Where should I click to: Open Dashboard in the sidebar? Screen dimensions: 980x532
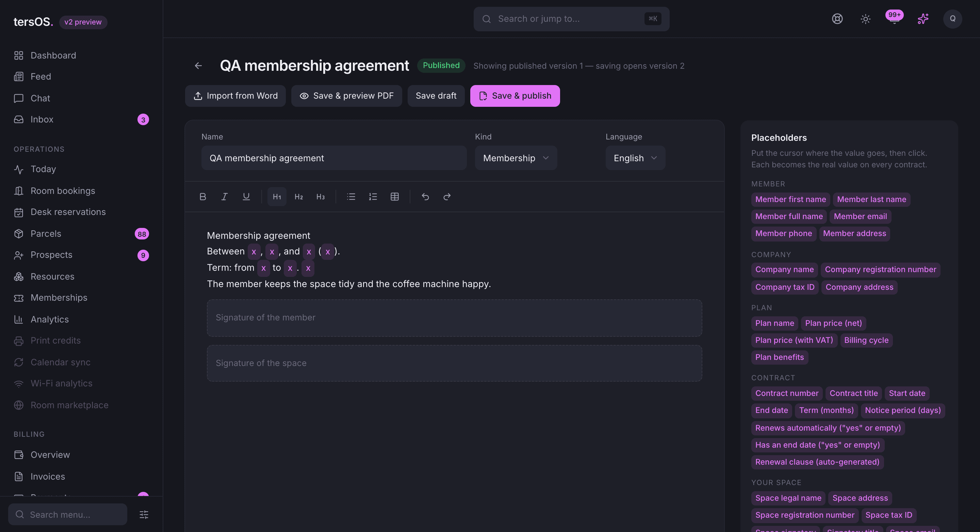coord(81,55)
